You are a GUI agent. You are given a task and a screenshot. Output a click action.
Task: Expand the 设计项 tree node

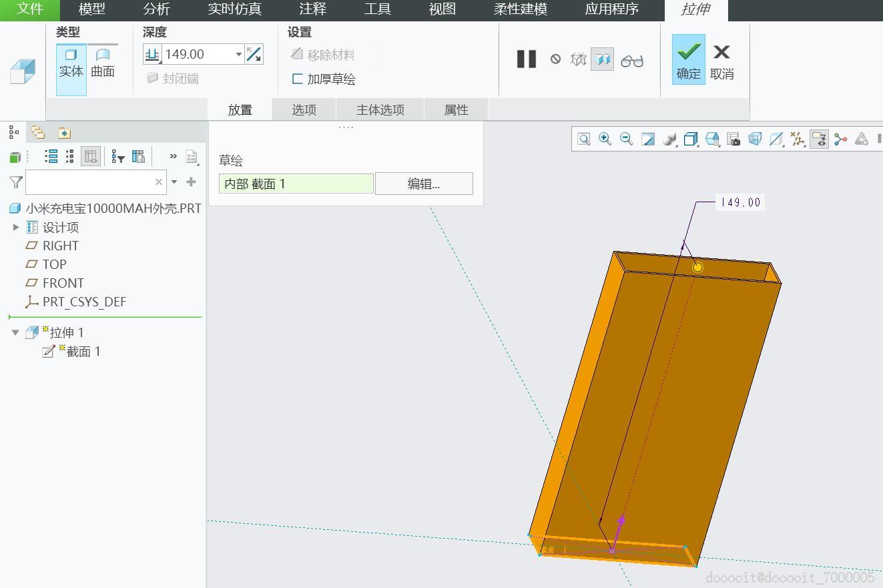(16, 228)
